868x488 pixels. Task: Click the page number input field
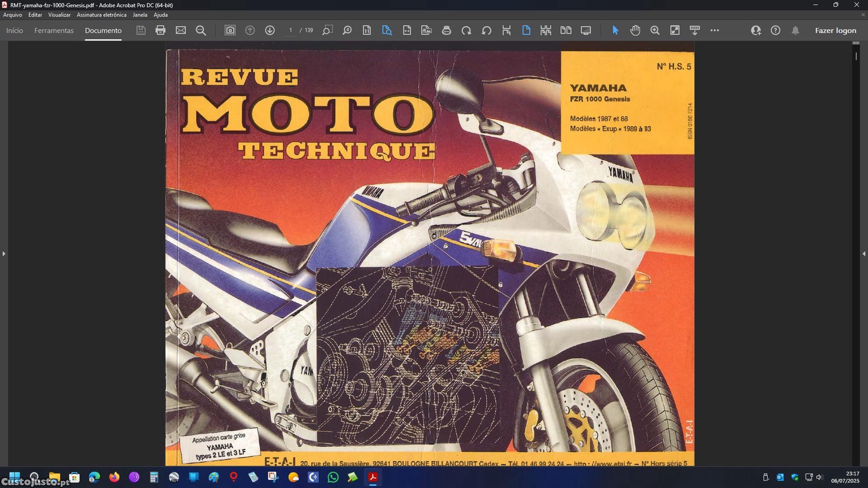pyautogui.click(x=290, y=30)
